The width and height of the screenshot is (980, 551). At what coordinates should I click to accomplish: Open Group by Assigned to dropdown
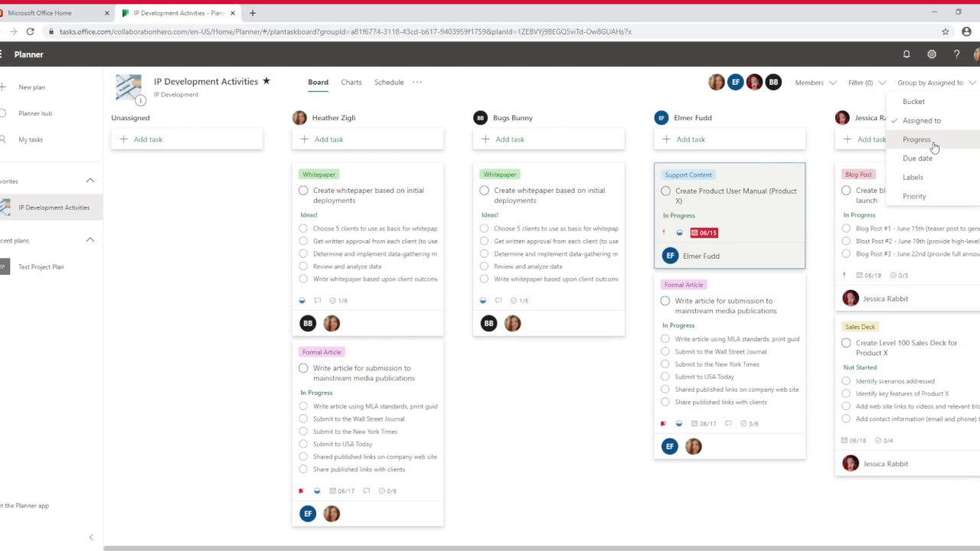tap(936, 83)
